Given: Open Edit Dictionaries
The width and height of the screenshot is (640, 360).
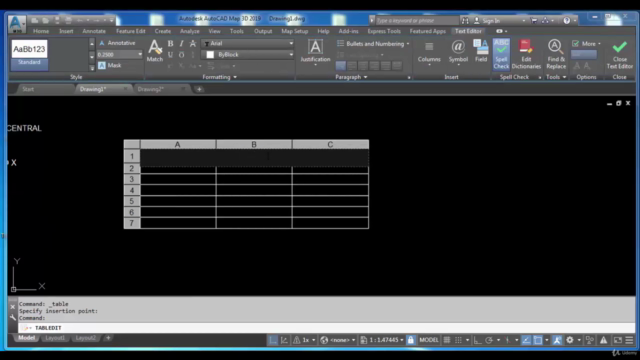Looking at the screenshot, I should coord(526,54).
